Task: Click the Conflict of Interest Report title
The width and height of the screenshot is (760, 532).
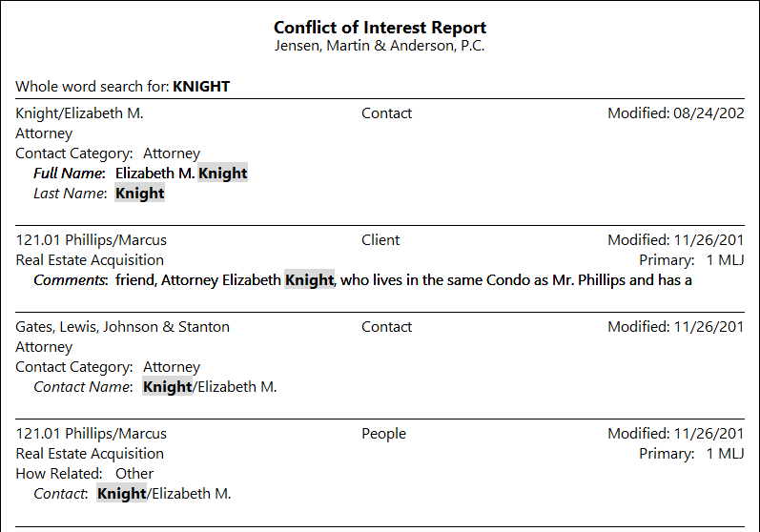Action: 380,28
